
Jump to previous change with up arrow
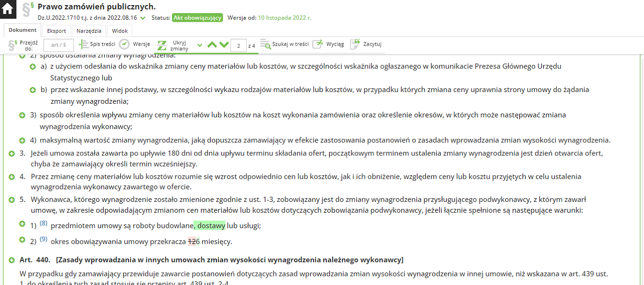212,45
